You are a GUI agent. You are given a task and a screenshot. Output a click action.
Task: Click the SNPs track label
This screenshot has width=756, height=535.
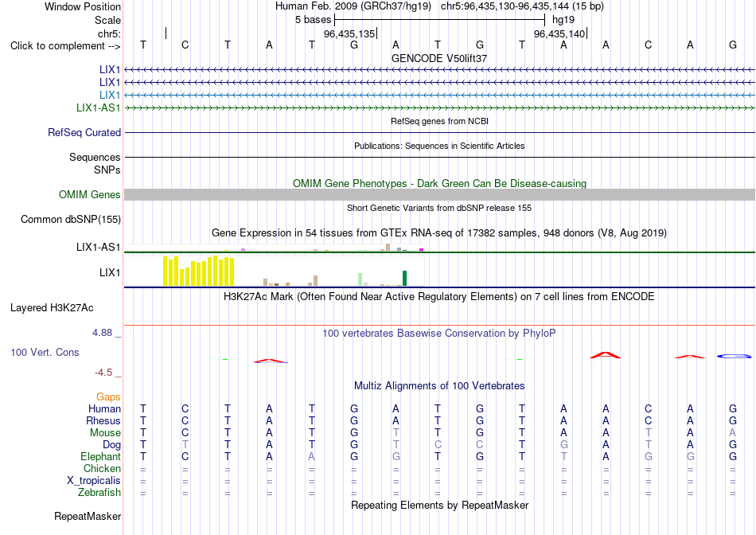pyautogui.click(x=107, y=170)
